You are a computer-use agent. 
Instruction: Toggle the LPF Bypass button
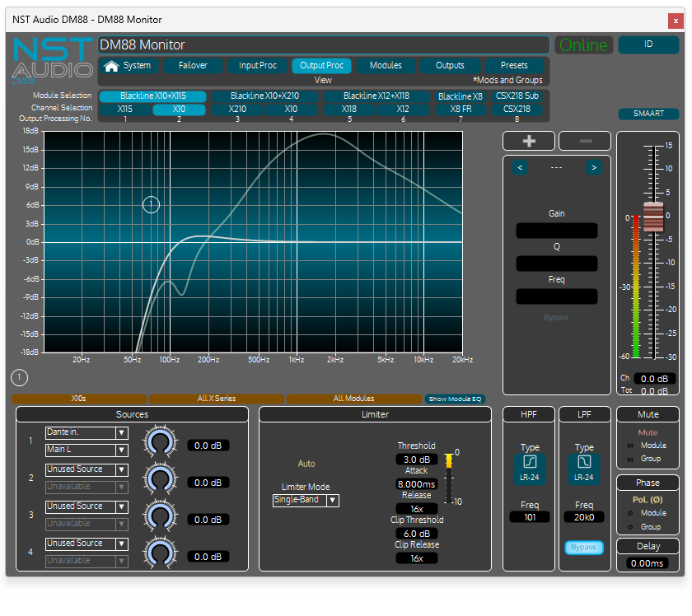click(584, 548)
